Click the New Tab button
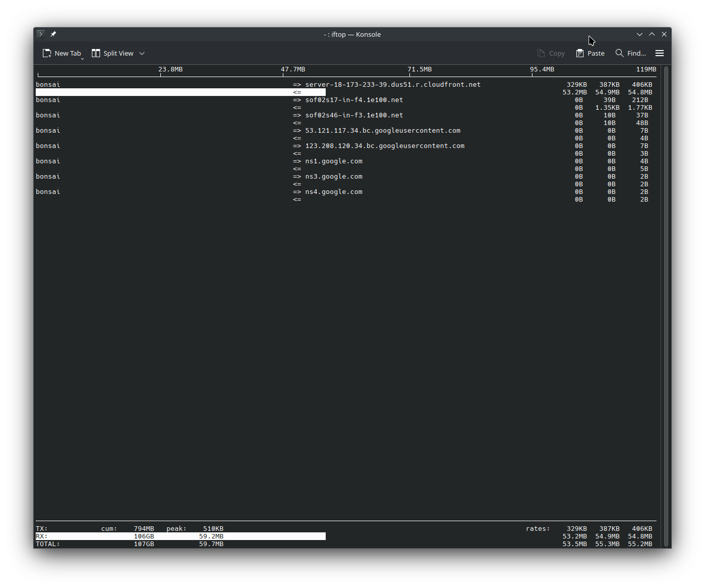This screenshot has width=705, height=588. [x=61, y=53]
